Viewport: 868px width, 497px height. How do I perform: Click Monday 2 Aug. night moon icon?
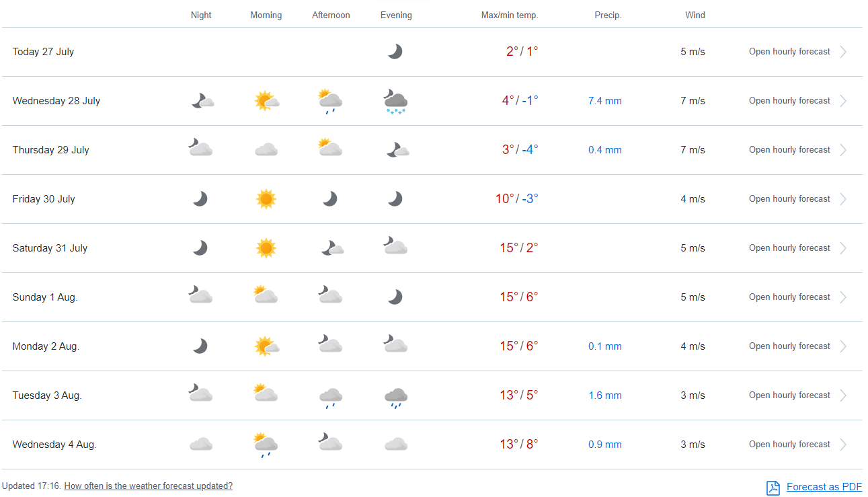[200, 346]
